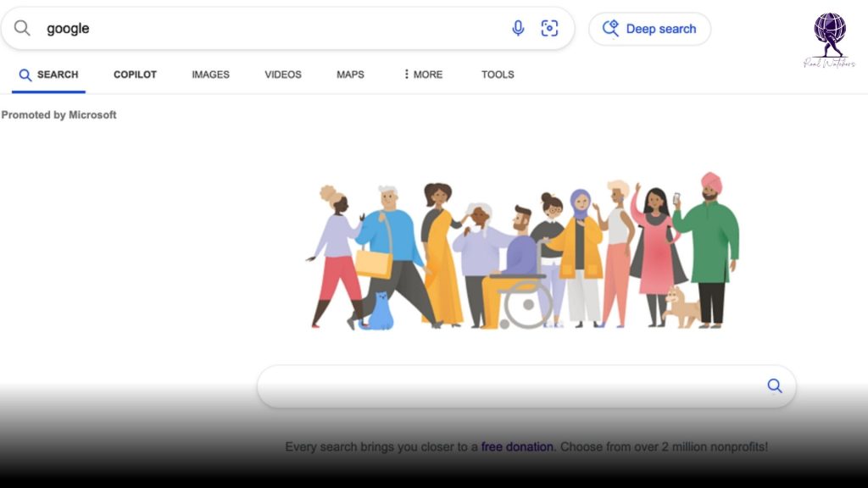This screenshot has height=488, width=868.
Task: Click the magnifier icon beside the google query
Action: [x=22, y=29]
